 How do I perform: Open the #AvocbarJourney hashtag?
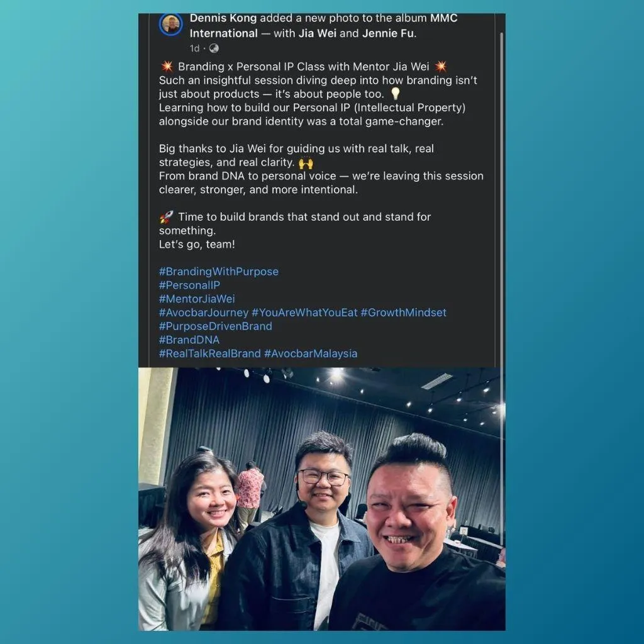click(x=204, y=313)
